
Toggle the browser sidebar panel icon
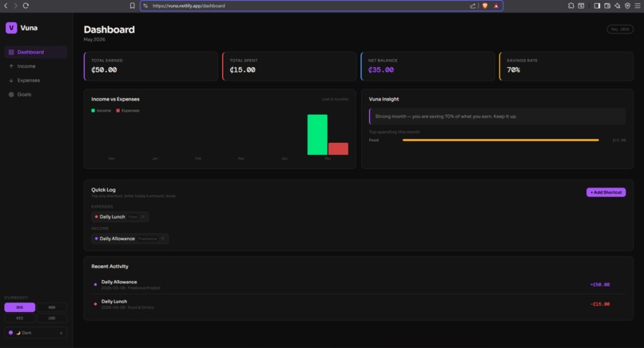pos(597,6)
